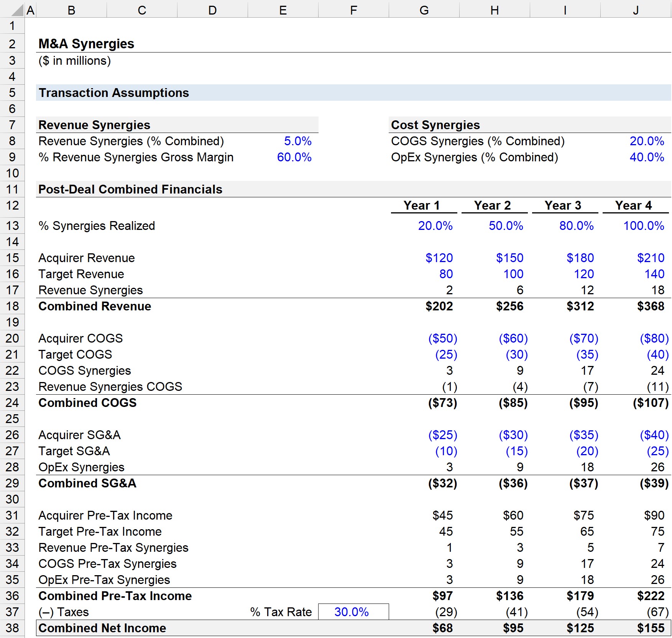Select the Transaction Assumptions header cell
This screenshot has height=638, width=672.
tap(114, 93)
